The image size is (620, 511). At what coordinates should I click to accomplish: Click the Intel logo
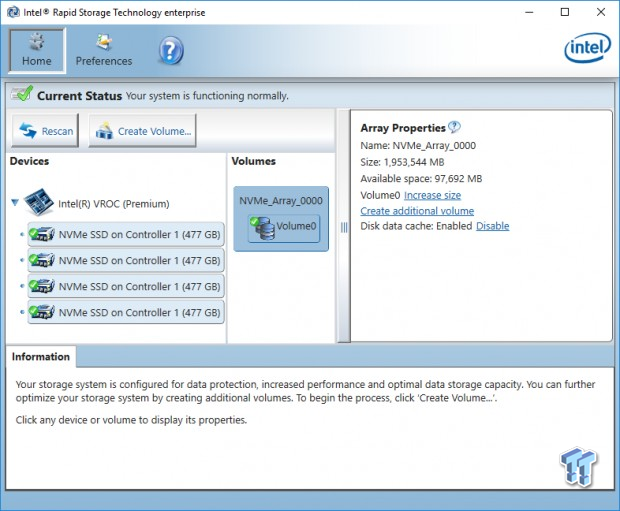(587, 48)
